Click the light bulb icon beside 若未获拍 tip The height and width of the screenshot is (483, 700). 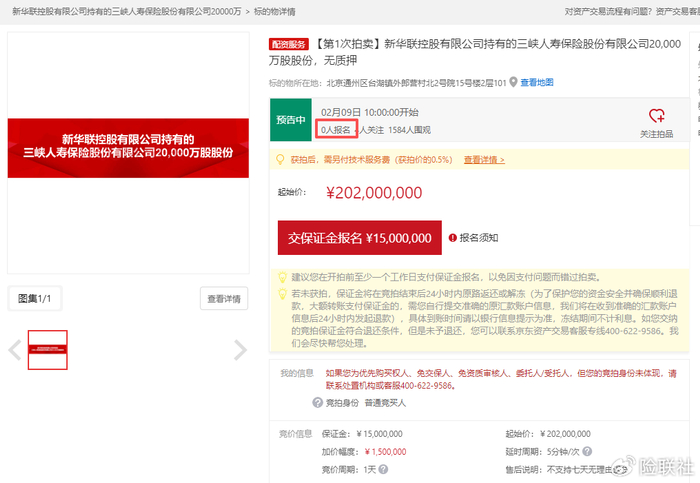click(x=282, y=294)
